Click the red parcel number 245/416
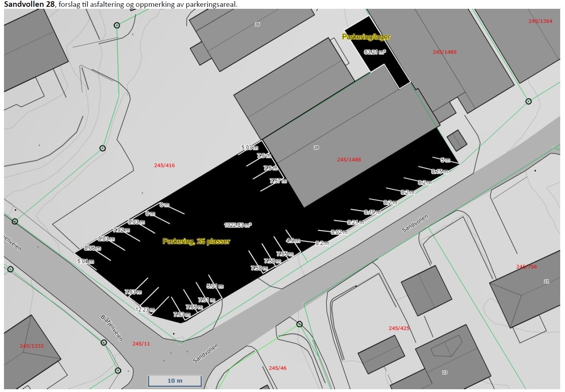565x392 pixels. tap(164, 165)
